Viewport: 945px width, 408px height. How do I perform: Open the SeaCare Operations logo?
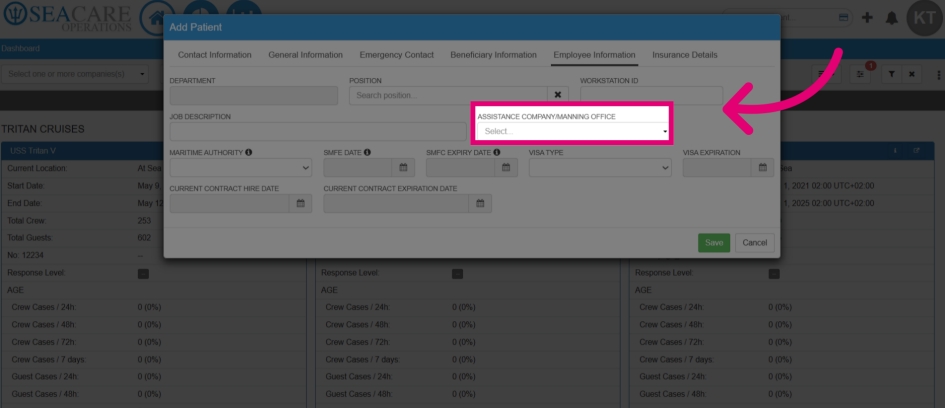(x=68, y=17)
